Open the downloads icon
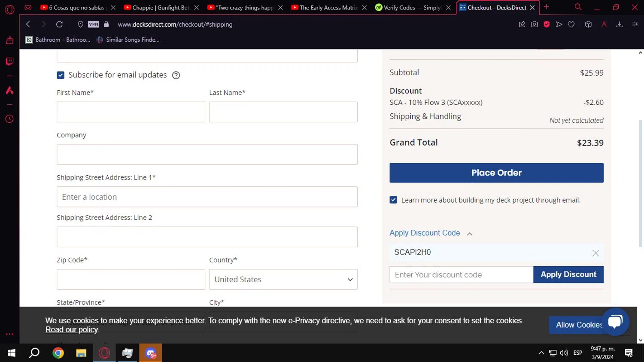 (620, 24)
